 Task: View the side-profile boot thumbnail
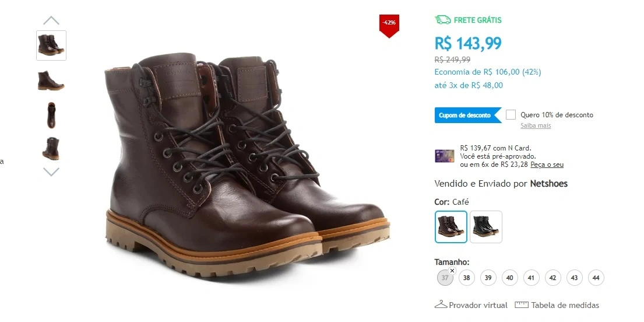click(51, 80)
